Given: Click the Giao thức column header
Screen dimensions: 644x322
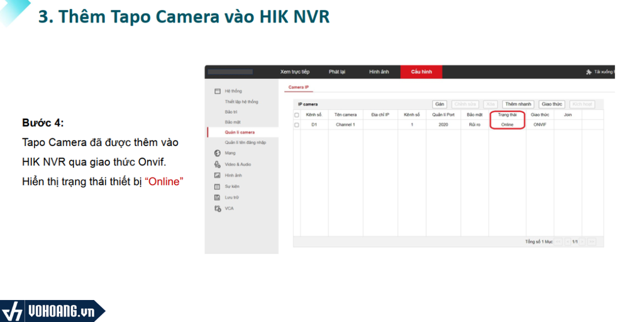Looking at the screenshot, I should [x=540, y=115].
